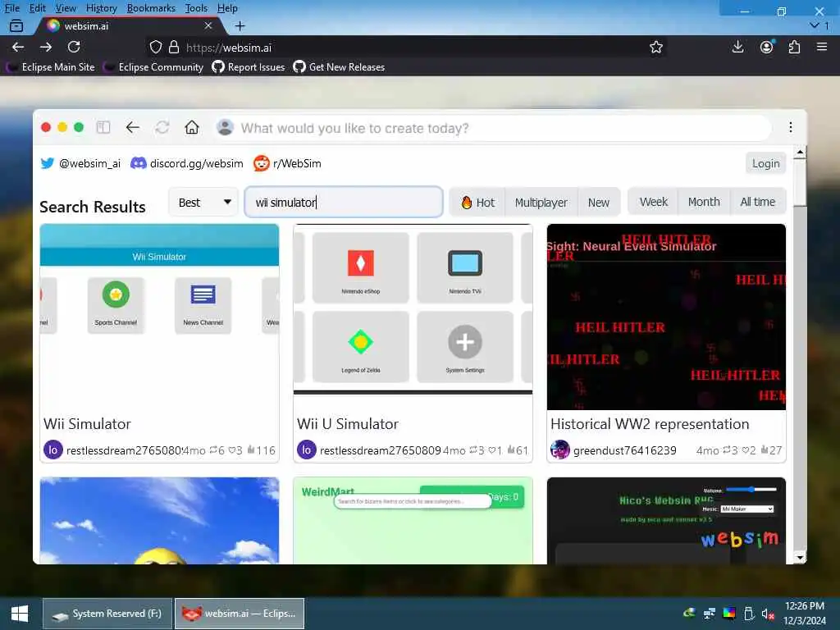Click WebSim inner back arrow
Image resolution: width=840 pixels, height=630 pixels.
tap(132, 127)
